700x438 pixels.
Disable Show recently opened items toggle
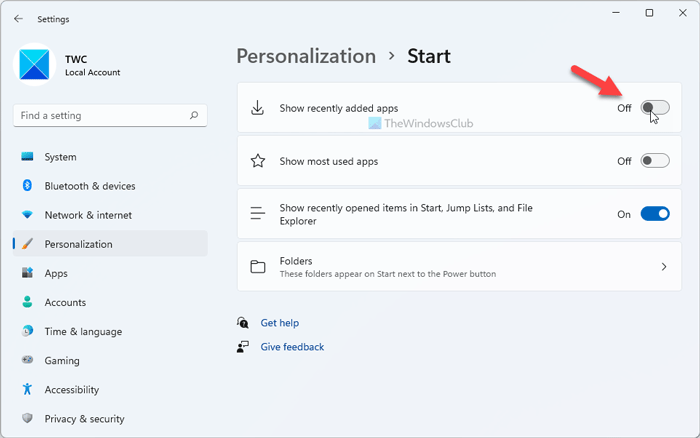click(655, 214)
